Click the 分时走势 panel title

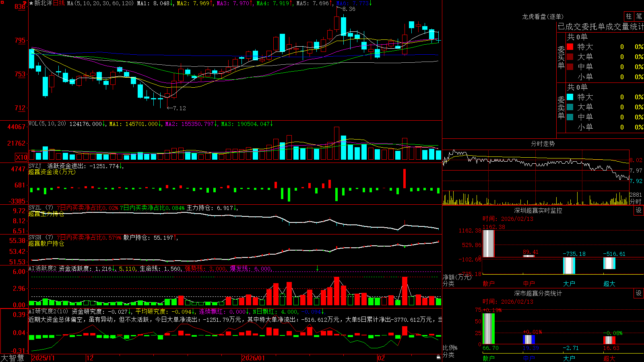click(x=543, y=144)
